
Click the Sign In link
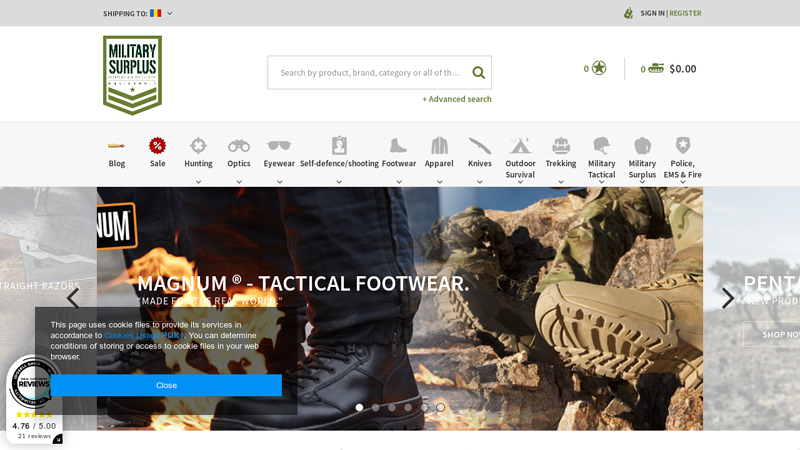tap(653, 13)
